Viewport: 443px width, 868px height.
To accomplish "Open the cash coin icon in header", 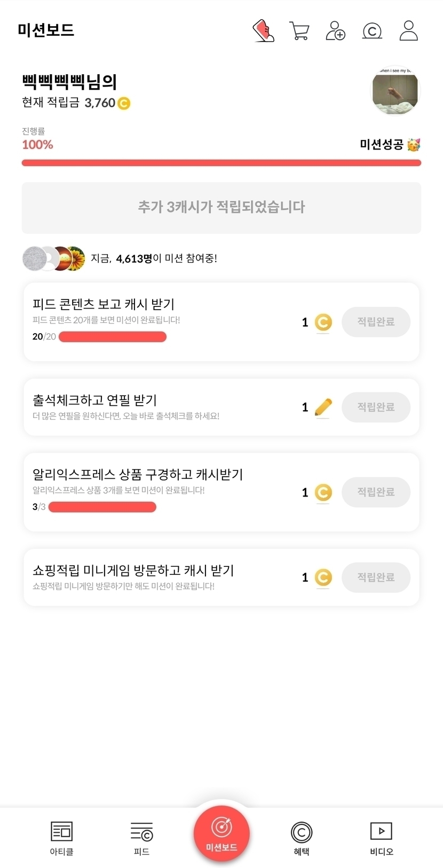I will (x=372, y=31).
